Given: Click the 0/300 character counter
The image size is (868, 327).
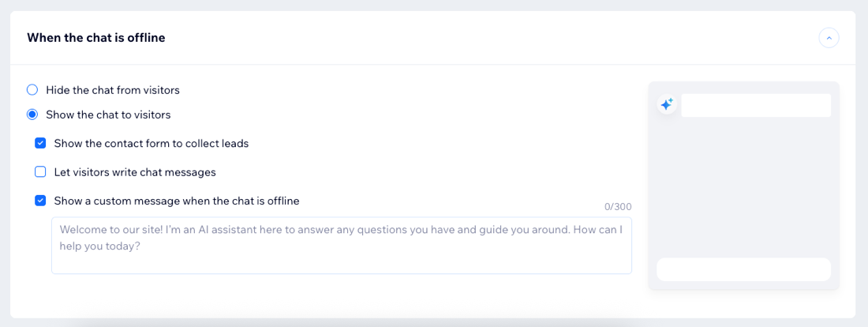Looking at the screenshot, I should (618, 207).
